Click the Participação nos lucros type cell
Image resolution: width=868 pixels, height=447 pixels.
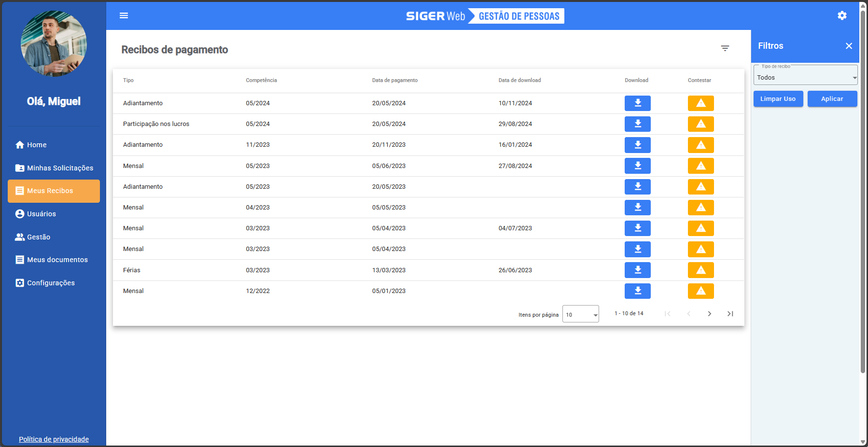(156, 124)
